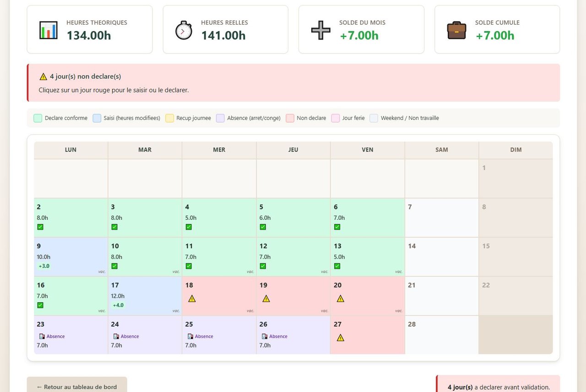Click the stopwatch icon for Heures Reelles
This screenshot has height=392, width=586.
tap(184, 30)
